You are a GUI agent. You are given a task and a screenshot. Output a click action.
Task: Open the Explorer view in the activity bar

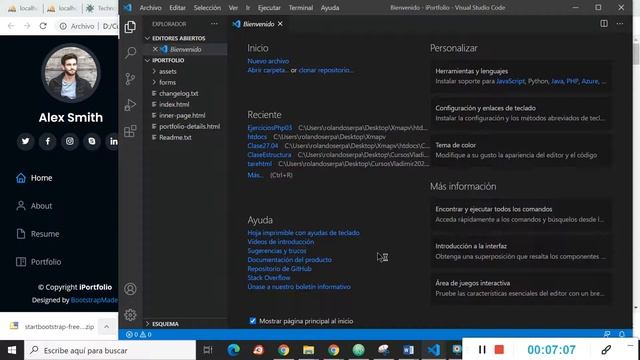tap(130, 27)
